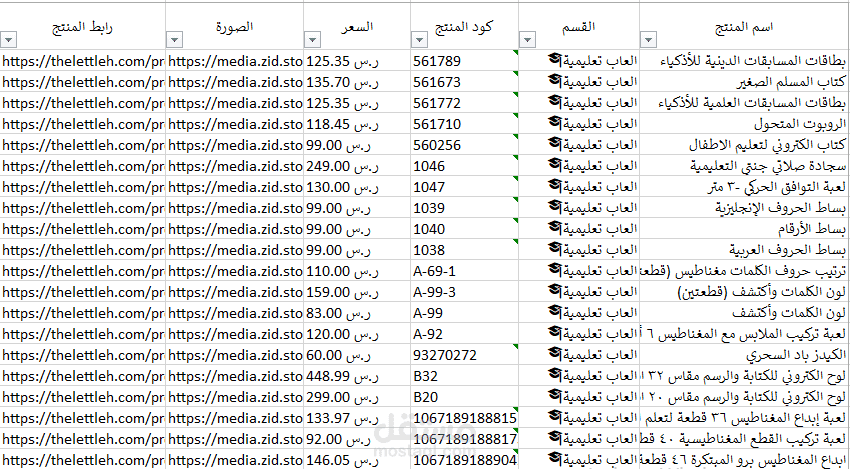Open the filter dropdown for السعر column
Image resolution: width=850 pixels, height=469 pixels.
(x=312, y=40)
